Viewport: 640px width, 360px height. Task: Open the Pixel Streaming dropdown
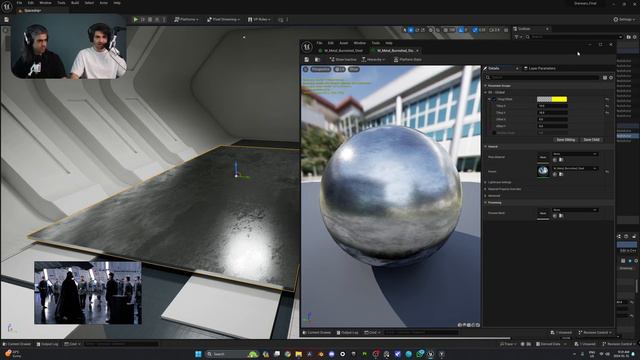click(x=223, y=19)
